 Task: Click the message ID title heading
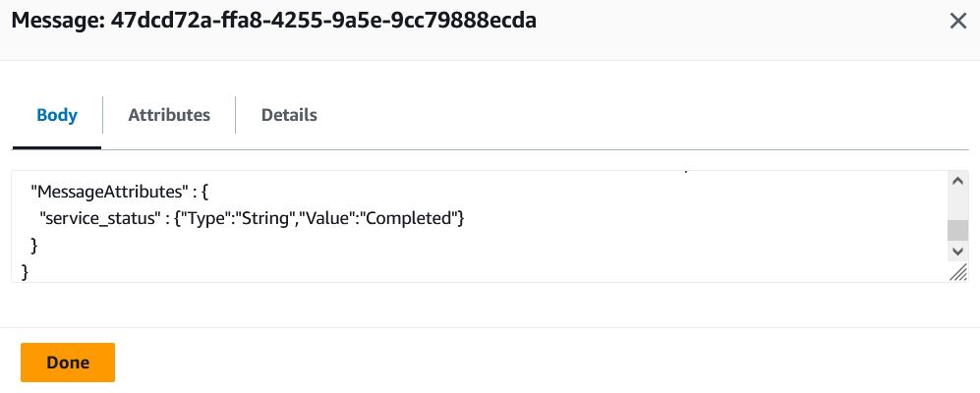273,21
